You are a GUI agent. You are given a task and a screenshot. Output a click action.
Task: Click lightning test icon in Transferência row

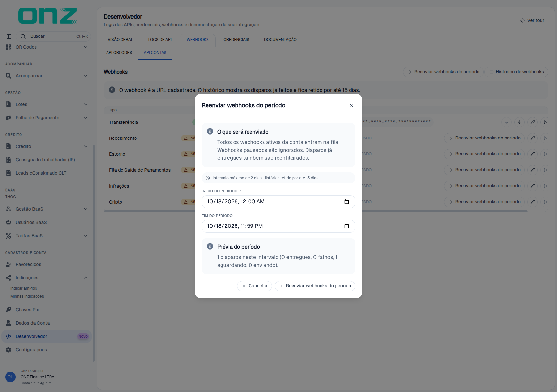click(520, 122)
